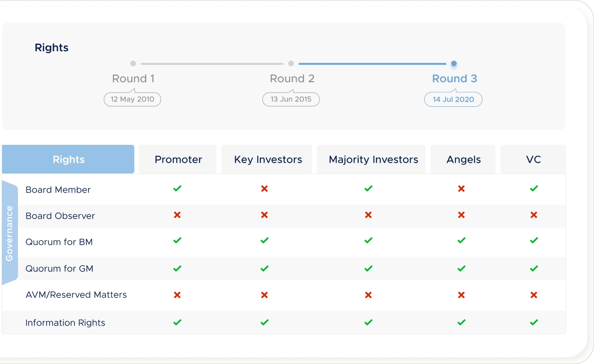This screenshot has height=364, width=594.
Task: Click the VC Board Observer red cross
Action: pyautogui.click(x=534, y=215)
